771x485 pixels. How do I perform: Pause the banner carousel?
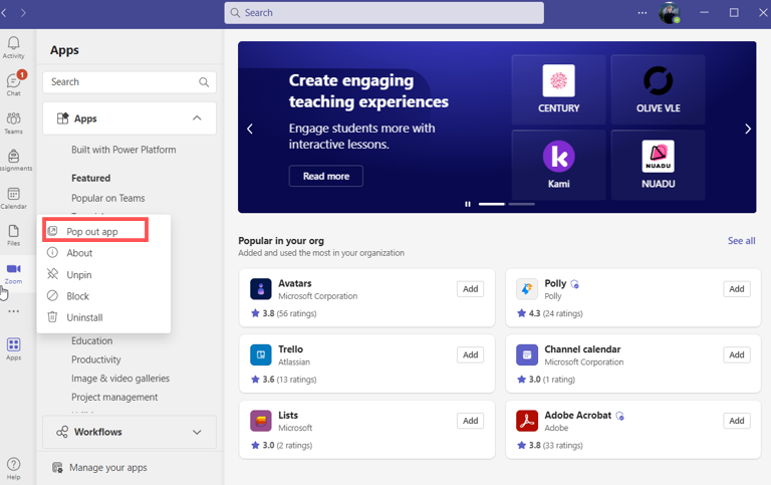467,204
